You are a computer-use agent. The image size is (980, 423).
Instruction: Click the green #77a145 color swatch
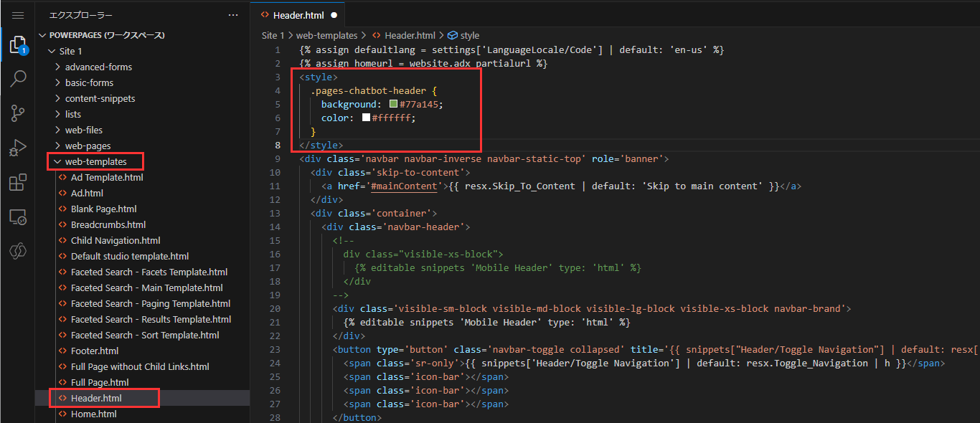coord(393,103)
